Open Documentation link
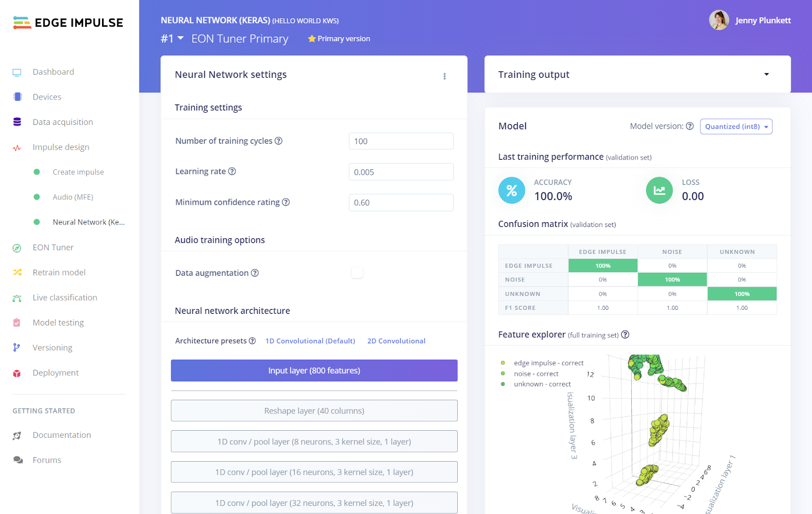The height and width of the screenshot is (514, 812). coord(62,435)
